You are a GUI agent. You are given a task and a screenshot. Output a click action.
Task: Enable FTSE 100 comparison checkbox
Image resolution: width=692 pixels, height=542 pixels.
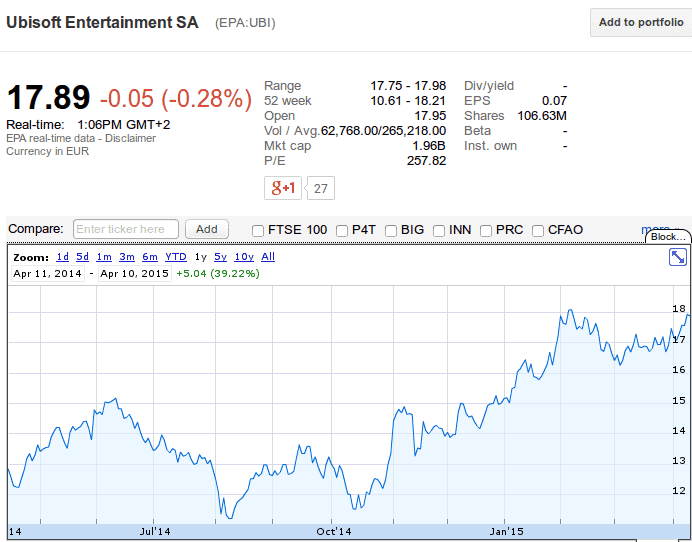coord(258,230)
